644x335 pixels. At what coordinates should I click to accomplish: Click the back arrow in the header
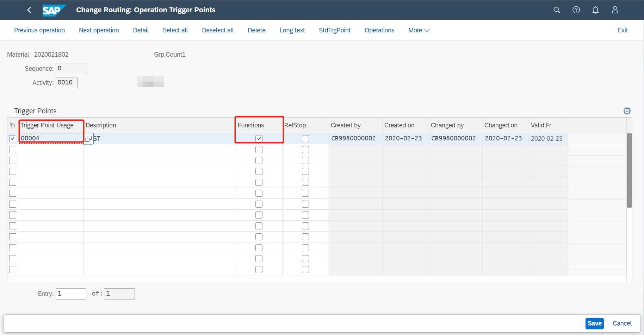point(29,10)
